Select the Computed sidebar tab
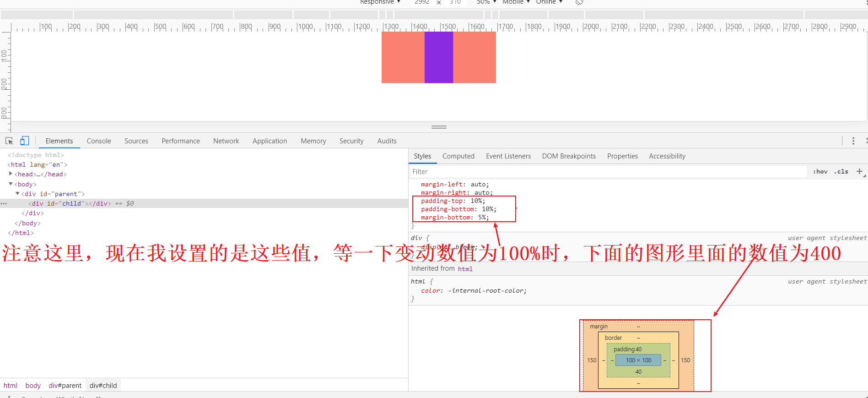 coord(458,156)
